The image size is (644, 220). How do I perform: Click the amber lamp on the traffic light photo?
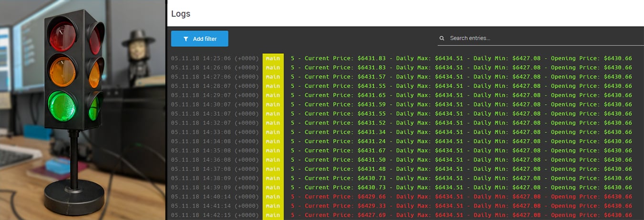click(62, 71)
